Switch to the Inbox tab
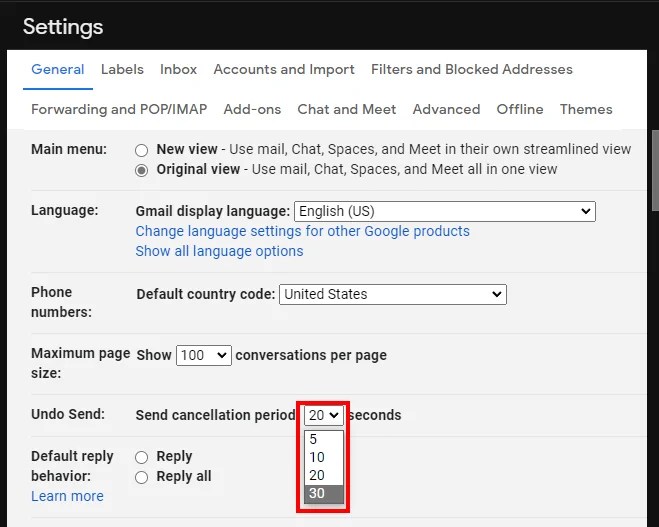659x527 pixels. pos(178,69)
